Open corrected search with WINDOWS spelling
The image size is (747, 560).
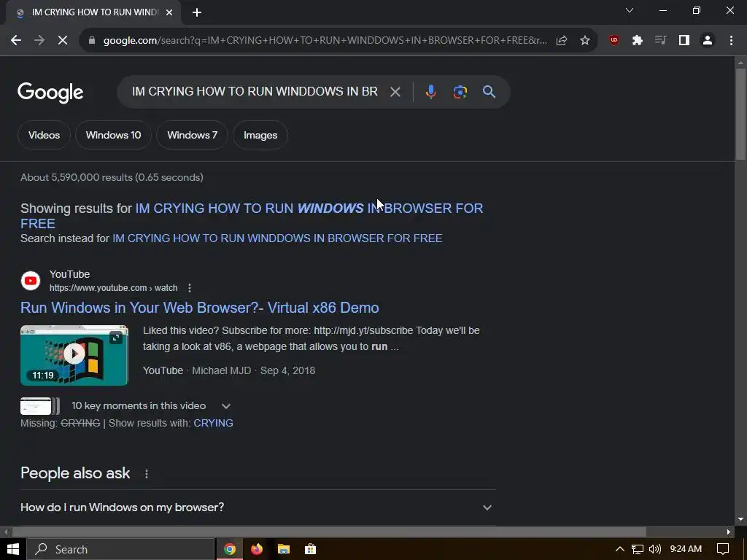tap(252, 215)
